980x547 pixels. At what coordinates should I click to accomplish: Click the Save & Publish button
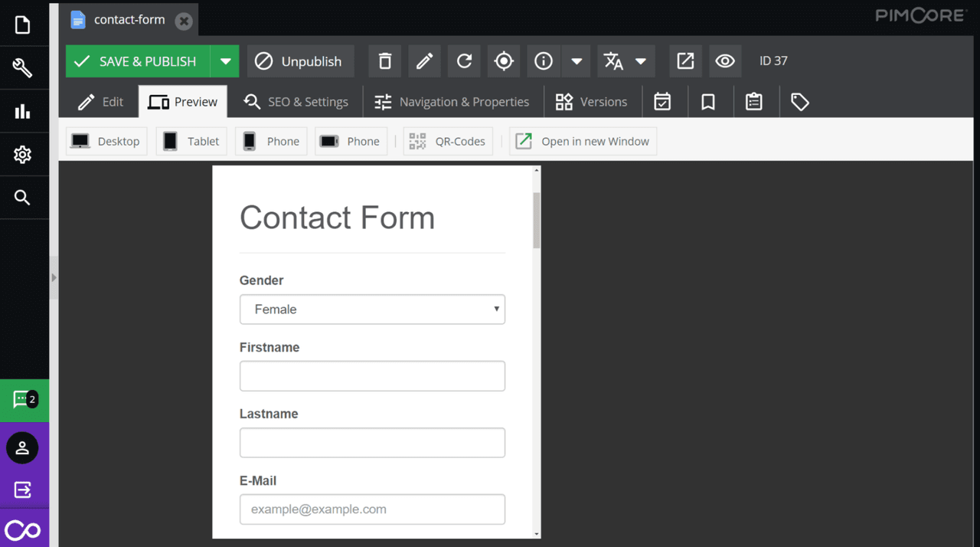138,61
